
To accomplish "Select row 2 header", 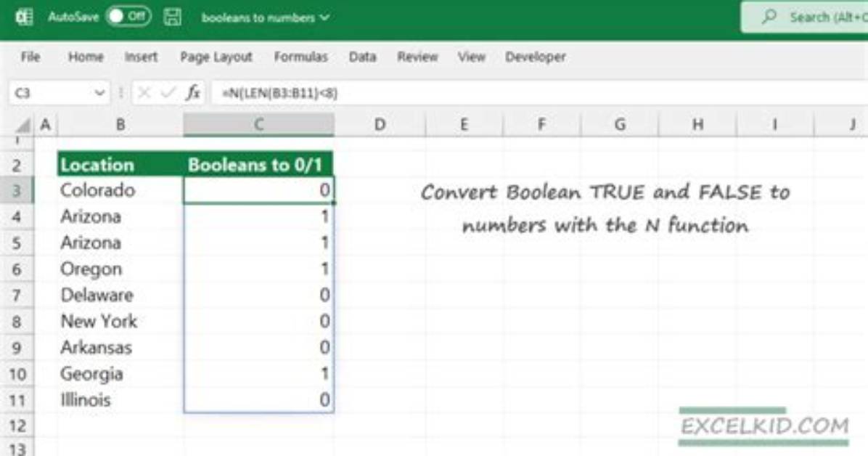I will (x=17, y=165).
